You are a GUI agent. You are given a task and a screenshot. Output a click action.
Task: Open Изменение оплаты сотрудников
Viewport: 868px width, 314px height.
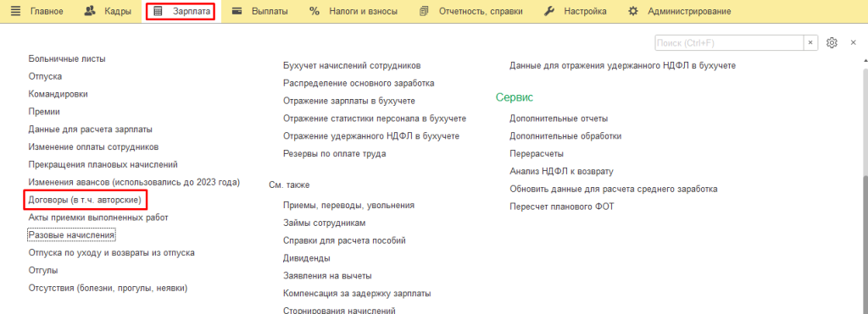click(93, 147)
